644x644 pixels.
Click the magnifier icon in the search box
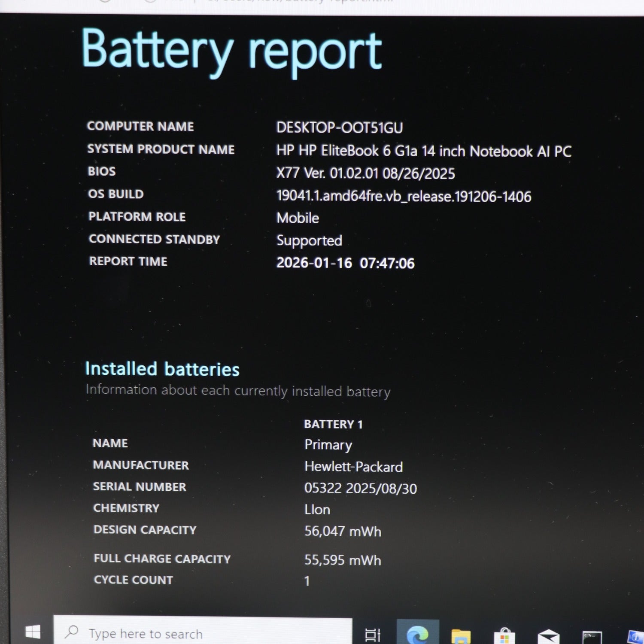point(72,632)
